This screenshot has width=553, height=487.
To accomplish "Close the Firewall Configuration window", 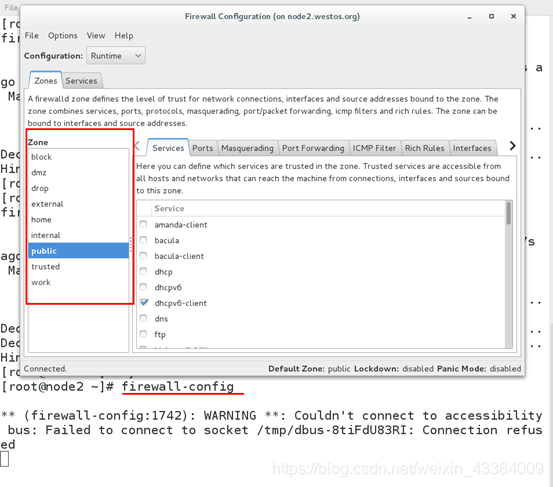I will (514, 17).
